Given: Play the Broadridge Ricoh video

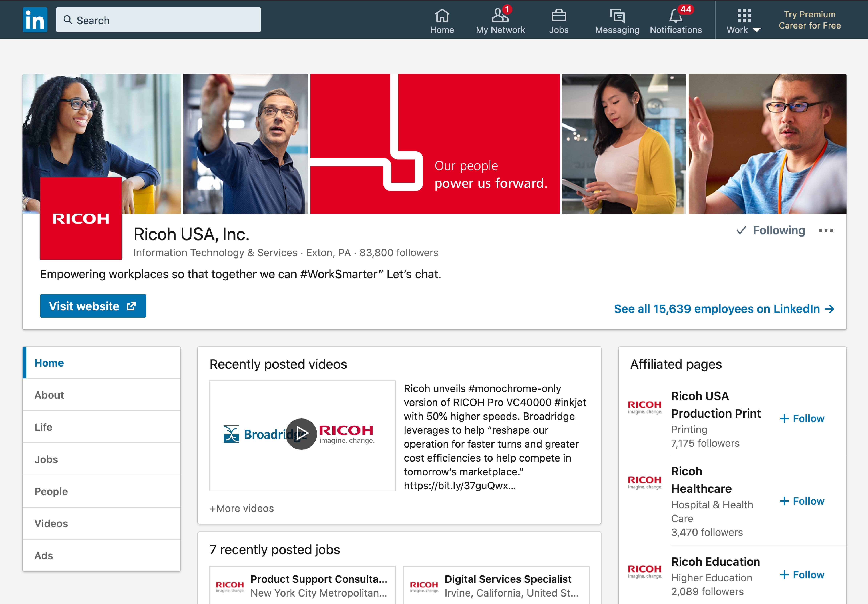Looking at the screenshot, I should 301,434.
